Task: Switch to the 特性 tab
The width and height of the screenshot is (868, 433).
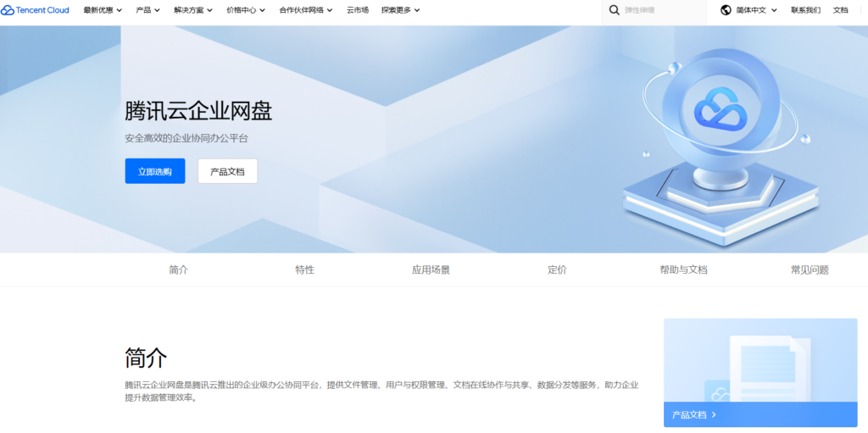Action: click(x=305, y=270)
